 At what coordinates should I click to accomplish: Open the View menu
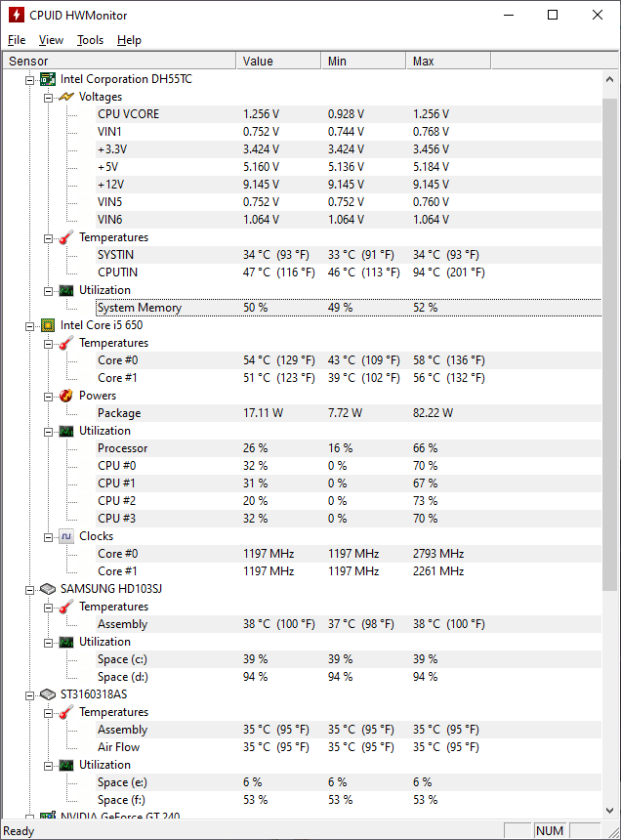51,40
